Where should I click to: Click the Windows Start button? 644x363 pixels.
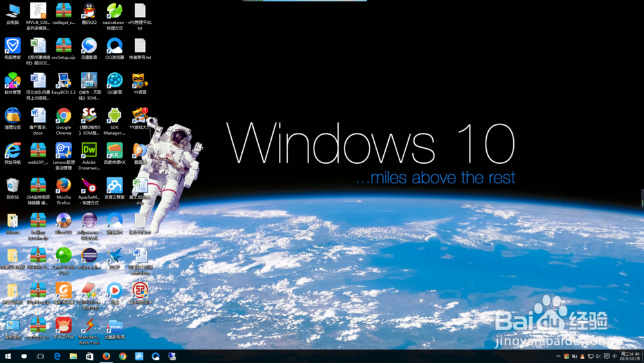point(8,357)
